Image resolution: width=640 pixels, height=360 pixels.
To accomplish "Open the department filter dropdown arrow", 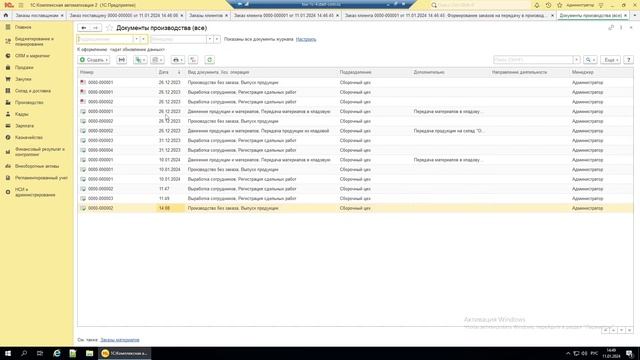I will click(x=137, y=39).
